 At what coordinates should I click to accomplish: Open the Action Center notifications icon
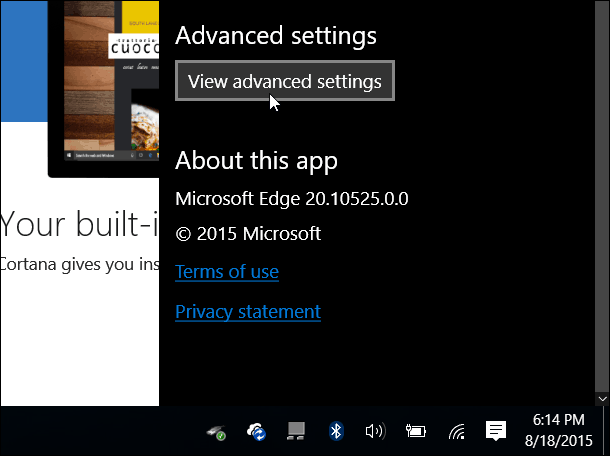[496, 431]
